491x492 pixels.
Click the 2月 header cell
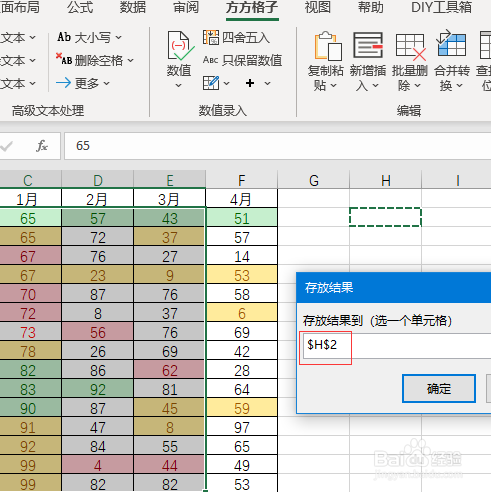98,199
